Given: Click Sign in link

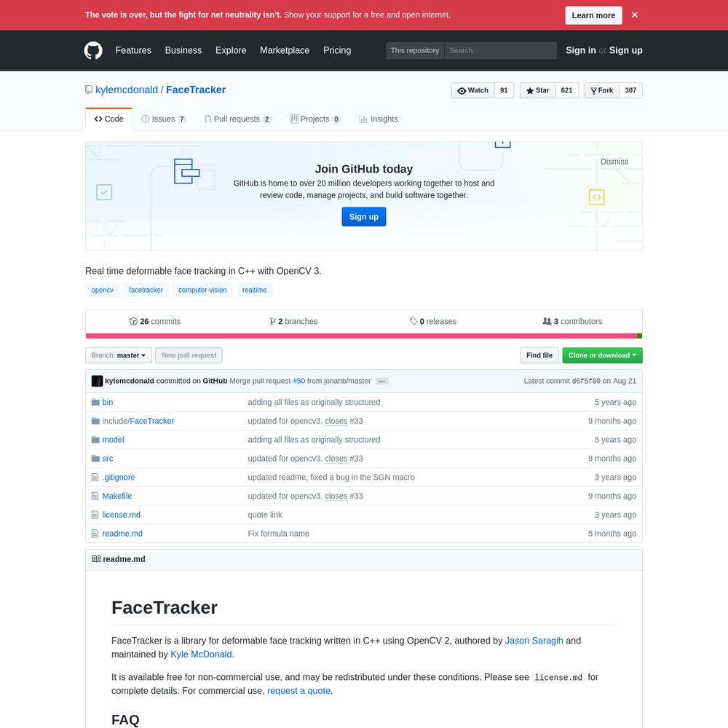Looking at the screenshot, I should [580, 50].
